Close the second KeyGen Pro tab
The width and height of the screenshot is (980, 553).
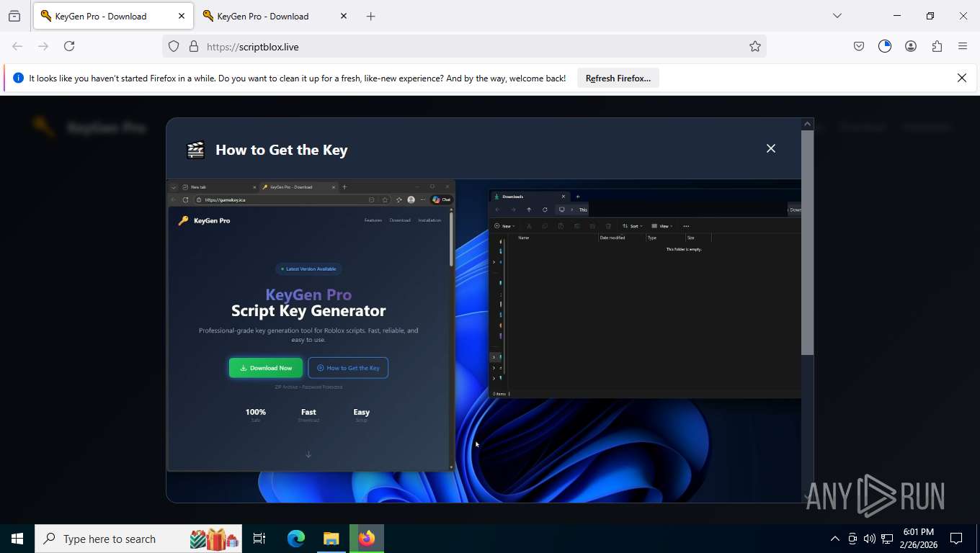(344, 16)
